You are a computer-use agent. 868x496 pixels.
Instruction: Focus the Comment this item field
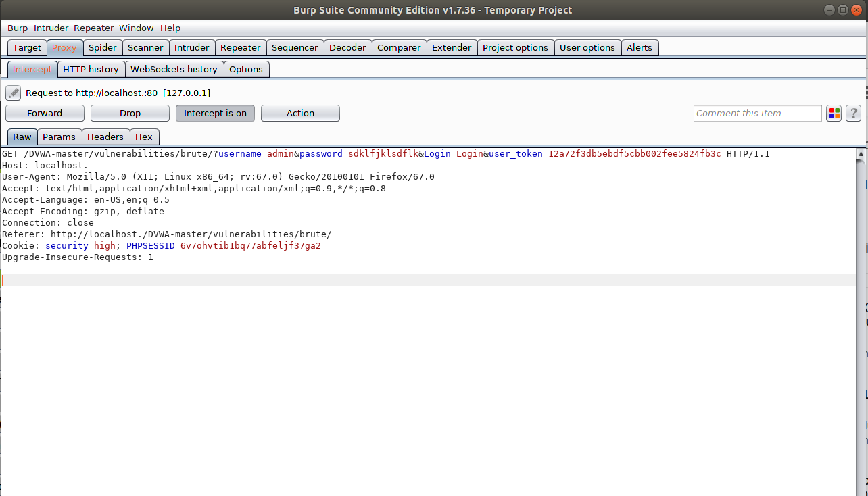tap(758, 114)
